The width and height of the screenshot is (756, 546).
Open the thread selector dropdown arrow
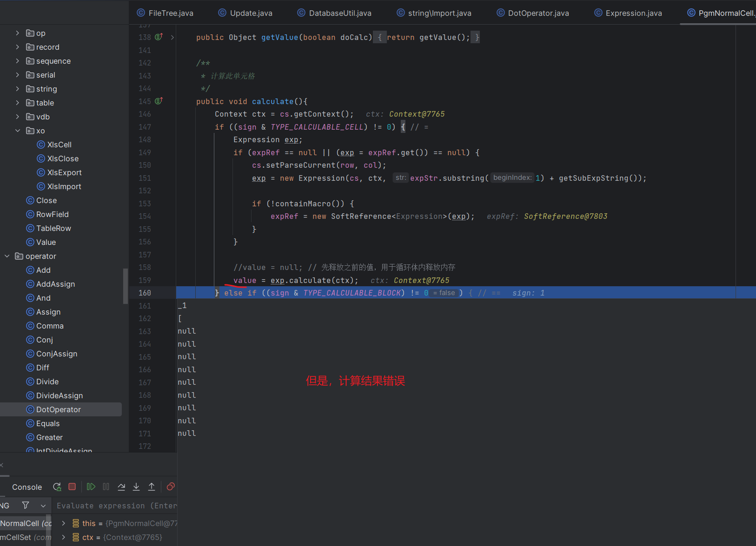tap(43, 506)
